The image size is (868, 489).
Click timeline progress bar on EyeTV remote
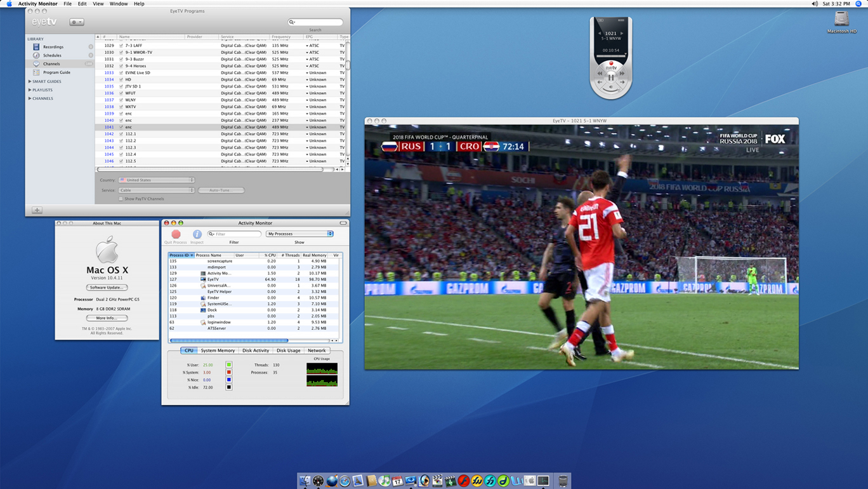611,56
